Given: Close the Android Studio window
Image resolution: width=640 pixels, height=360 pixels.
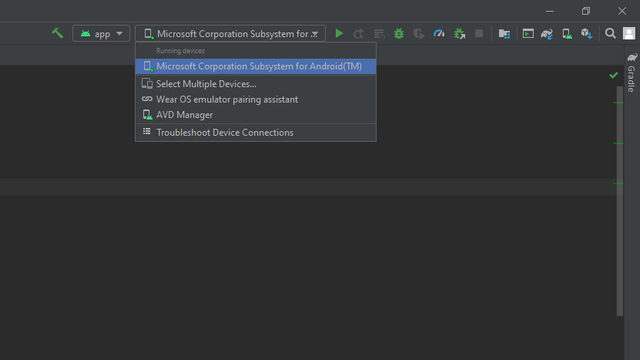Looking at the screenshot, I should click(x=622, y=11).
